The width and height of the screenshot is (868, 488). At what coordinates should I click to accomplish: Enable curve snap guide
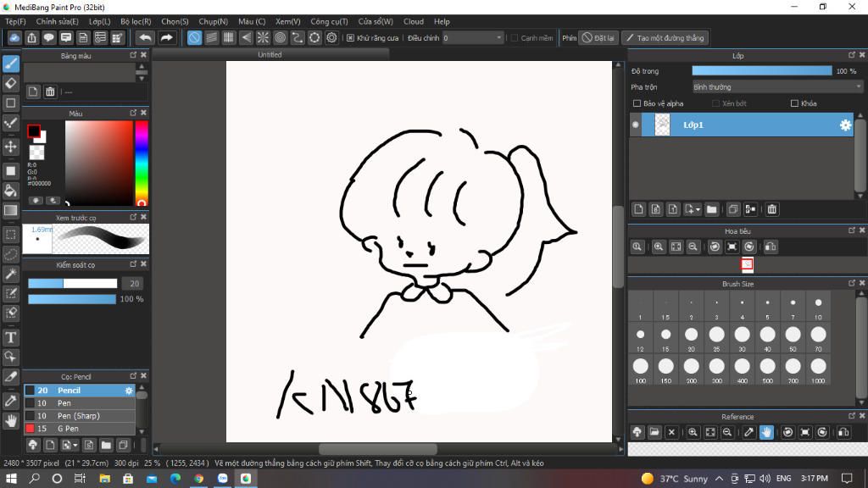[x=298, y=37]
